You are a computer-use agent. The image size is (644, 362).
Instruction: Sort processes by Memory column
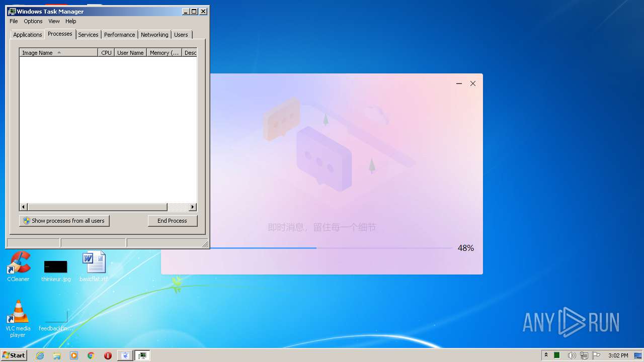164,52
